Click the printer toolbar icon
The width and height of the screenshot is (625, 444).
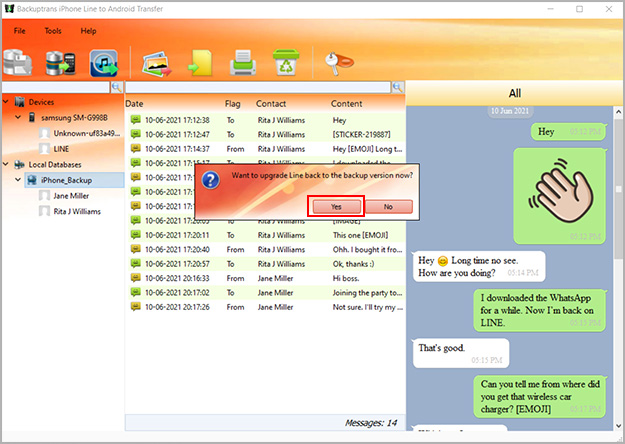tap(244, 64)
